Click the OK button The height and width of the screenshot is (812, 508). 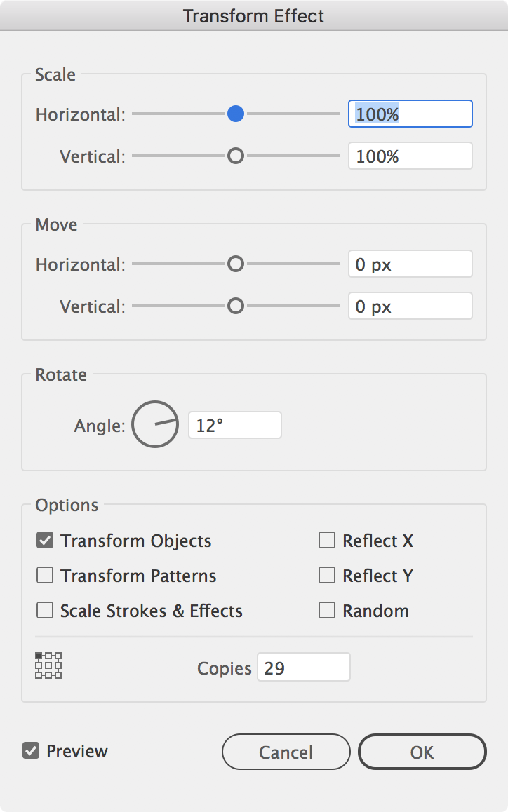pos(422,752)
